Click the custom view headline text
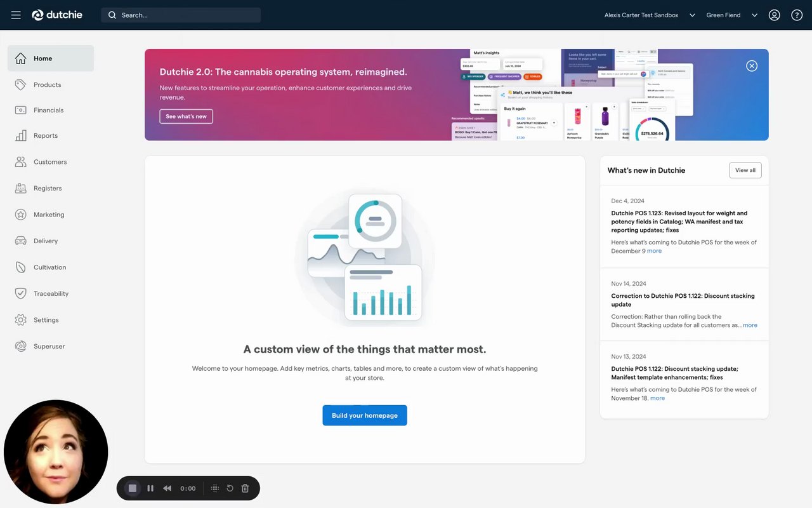Viewport: 812px width, 508px height. 365,349
